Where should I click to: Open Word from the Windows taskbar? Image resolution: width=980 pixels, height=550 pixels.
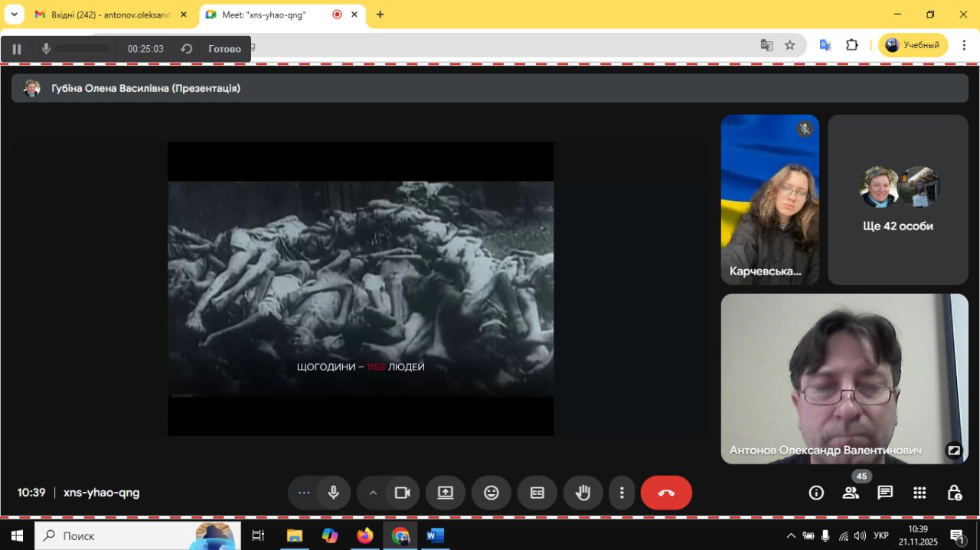click(435, 535)
